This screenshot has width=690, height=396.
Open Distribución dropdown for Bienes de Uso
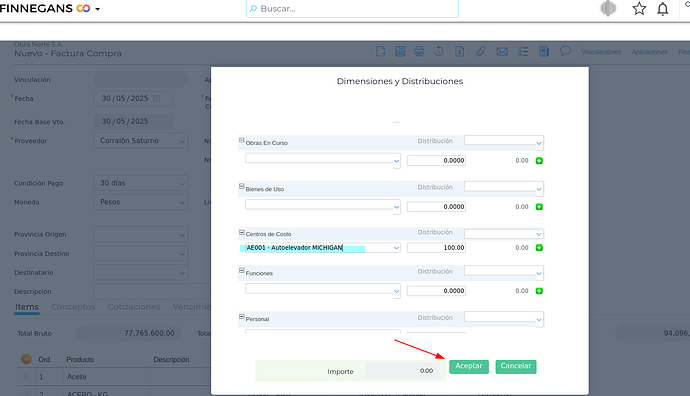pyautogui.click(x=539, y=190)
